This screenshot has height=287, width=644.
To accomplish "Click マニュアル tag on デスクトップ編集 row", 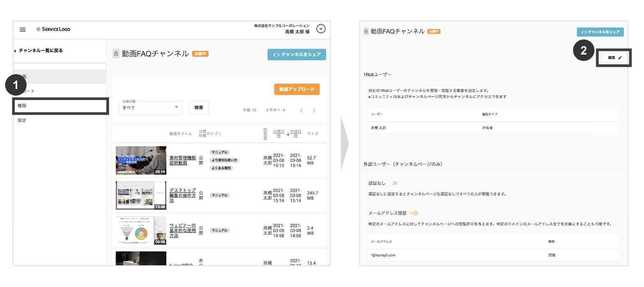I will (x=220, y=195).
